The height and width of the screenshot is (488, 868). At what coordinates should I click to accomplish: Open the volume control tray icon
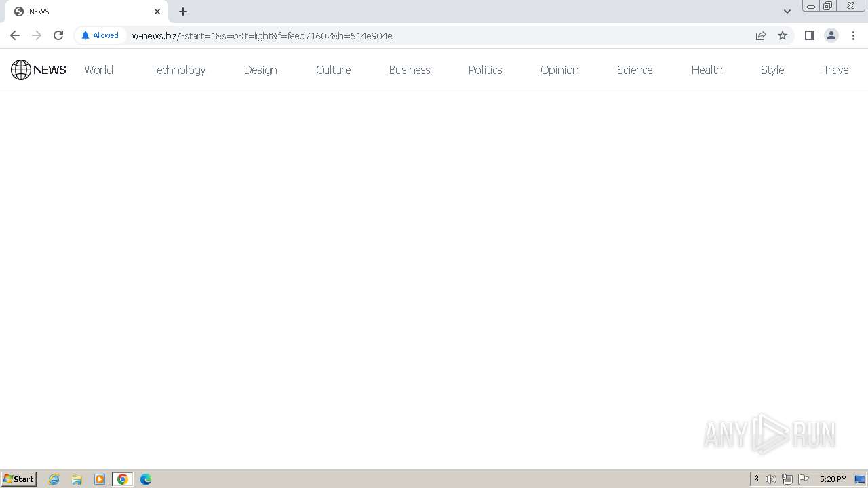[771, 479]
